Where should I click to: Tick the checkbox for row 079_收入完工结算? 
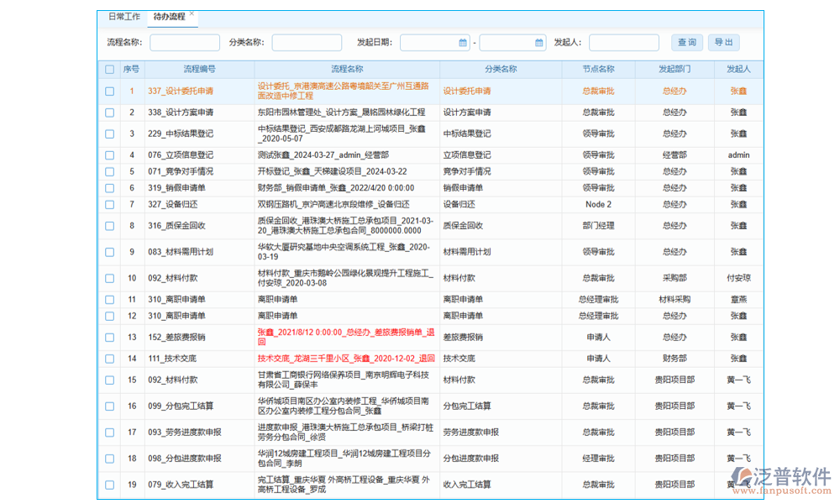109,485
